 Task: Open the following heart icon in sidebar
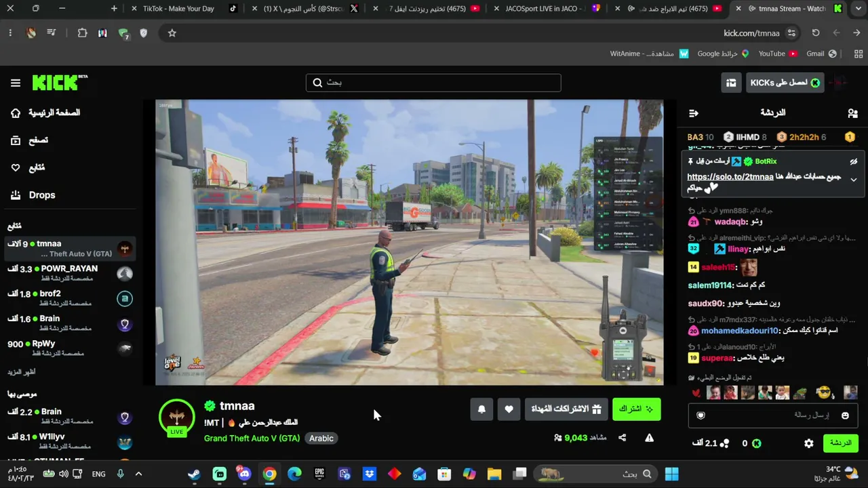point(16,167)
